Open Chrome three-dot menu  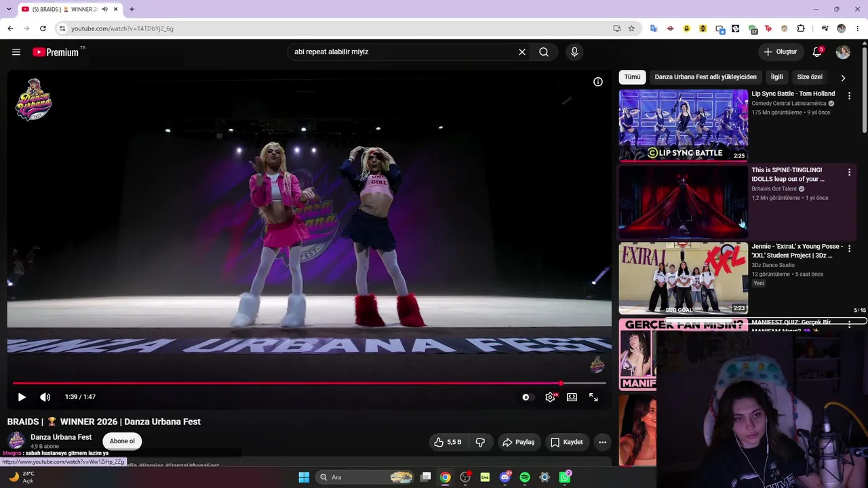[x=858, y=28]
